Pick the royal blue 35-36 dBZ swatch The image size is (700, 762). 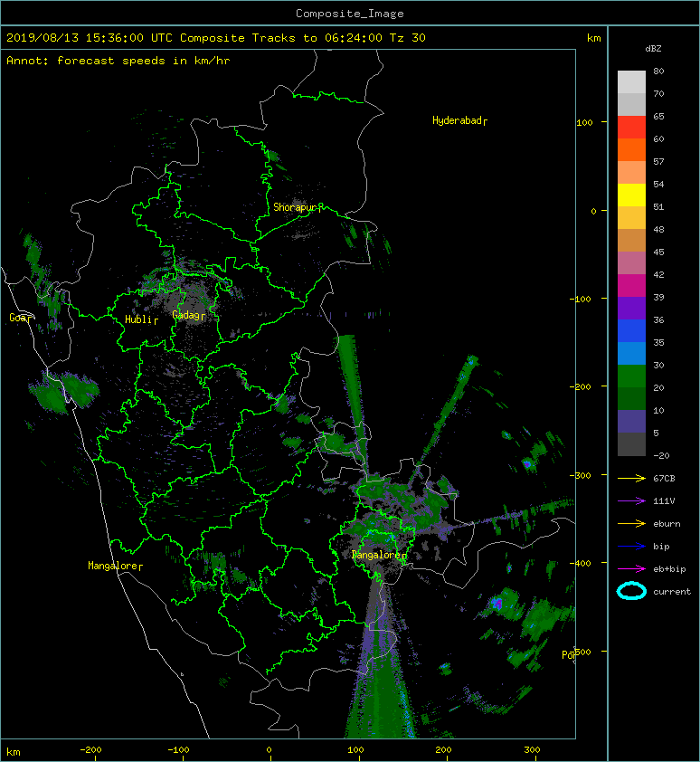click(631, 330)
